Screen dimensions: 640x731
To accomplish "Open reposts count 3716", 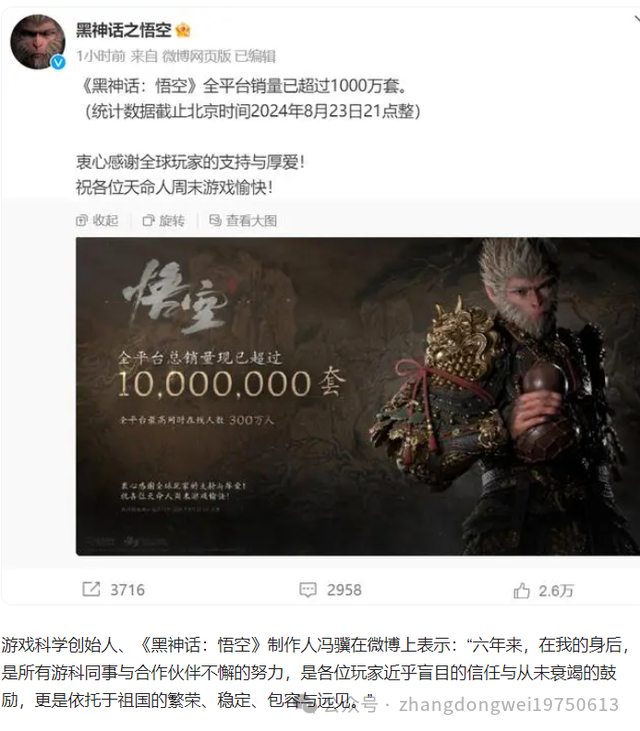I will 128,590.
